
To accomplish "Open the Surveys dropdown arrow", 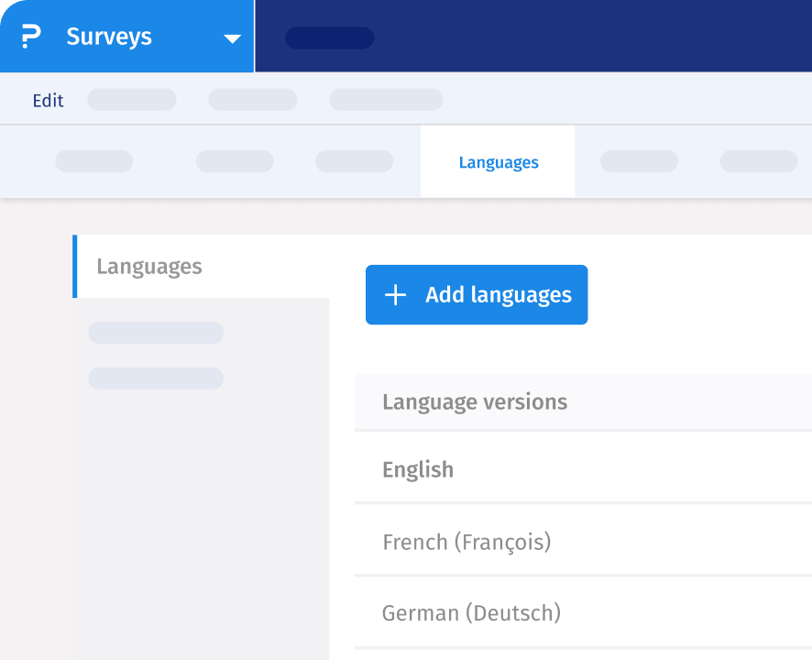I will [232, 38].
